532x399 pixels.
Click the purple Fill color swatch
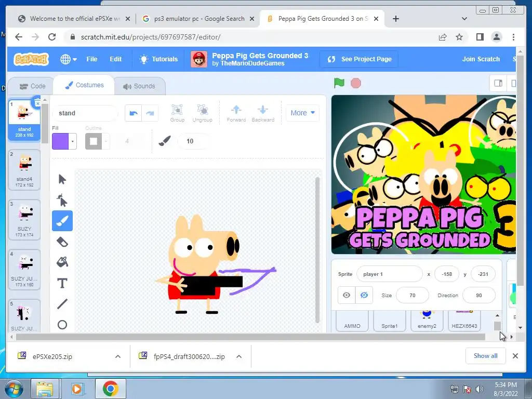coord(60,141)
